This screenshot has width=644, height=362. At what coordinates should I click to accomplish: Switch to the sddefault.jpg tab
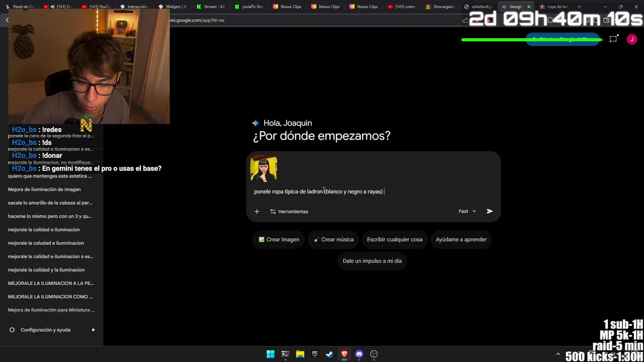click(478, 7)
